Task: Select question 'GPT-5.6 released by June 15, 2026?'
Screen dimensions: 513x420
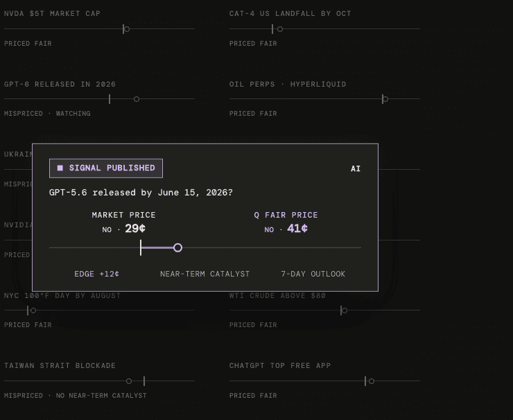Action: pyautogui.click(x=141, y=193)
